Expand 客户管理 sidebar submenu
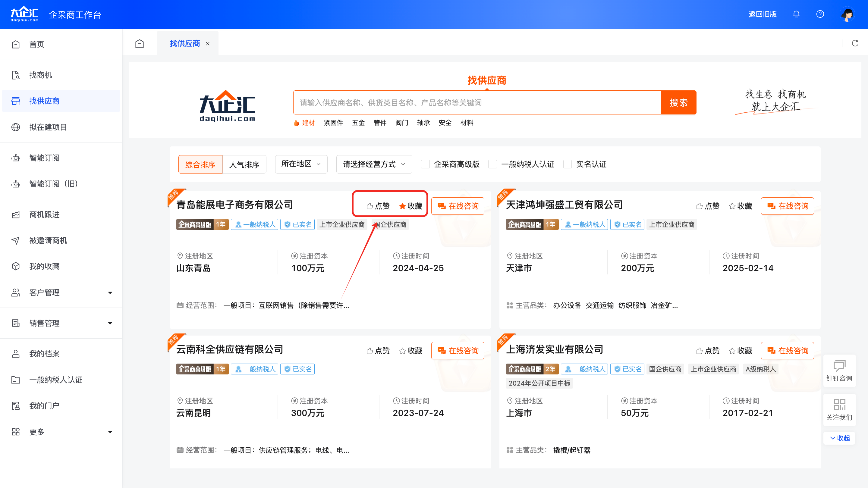 click(61, 292)
